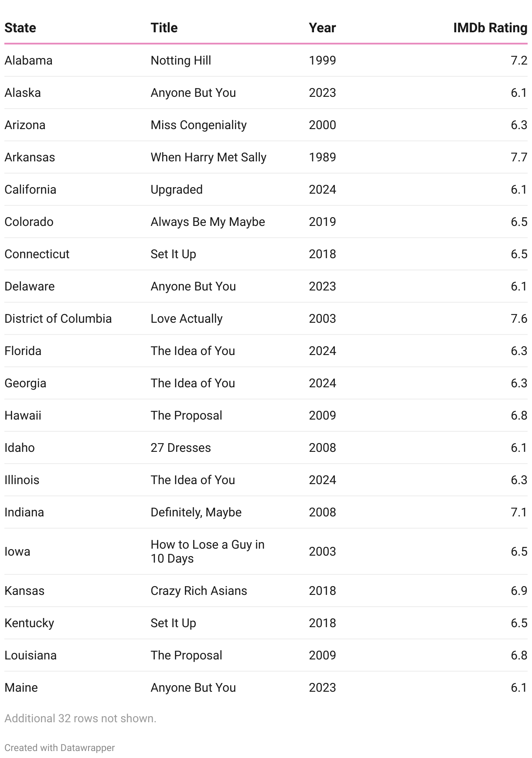This screenshot has height=758, width=532.
Task: Select the District of Columbia row
Action: click(266, 318)
